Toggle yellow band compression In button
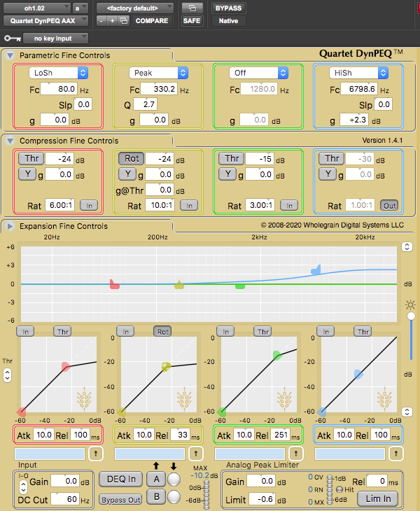 point(189,206)
